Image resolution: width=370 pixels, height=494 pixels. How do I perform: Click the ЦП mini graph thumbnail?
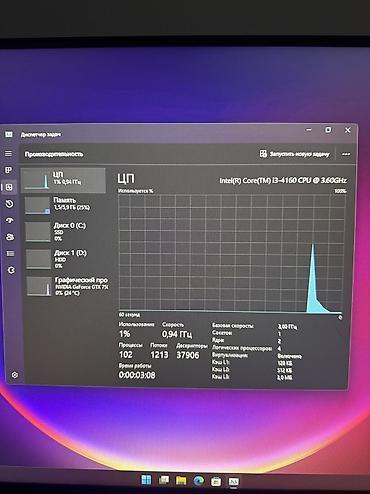tap(37, 181)
